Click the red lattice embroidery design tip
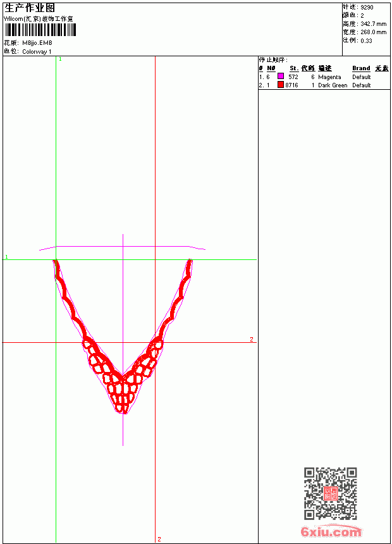 123,411
